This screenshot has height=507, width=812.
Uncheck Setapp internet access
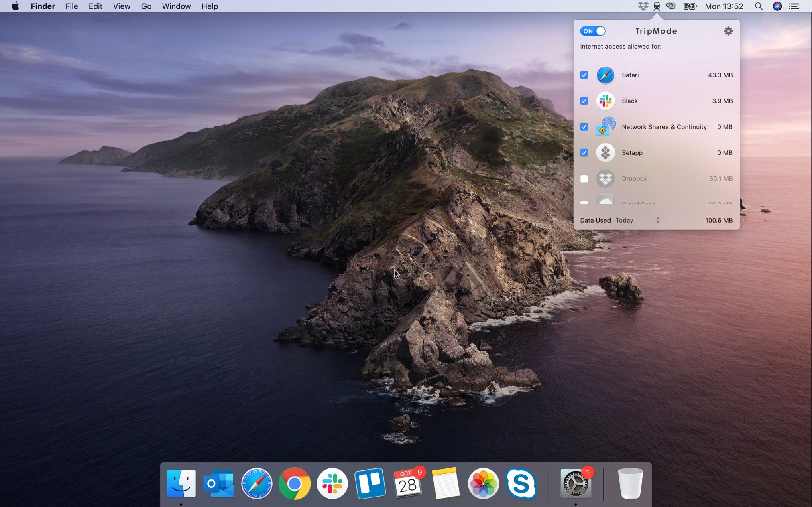pyautogui.click(x=584, y=153)
